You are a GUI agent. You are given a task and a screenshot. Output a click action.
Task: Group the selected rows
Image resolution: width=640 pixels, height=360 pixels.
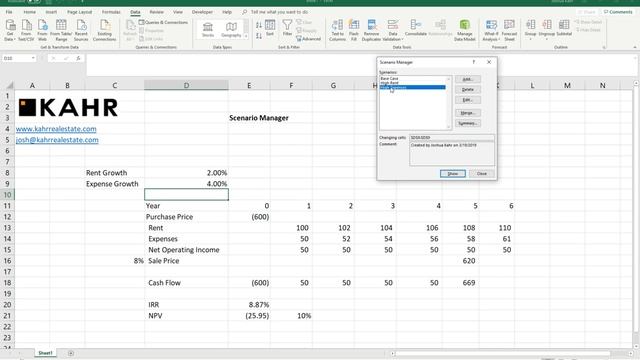tap(530, 29)
